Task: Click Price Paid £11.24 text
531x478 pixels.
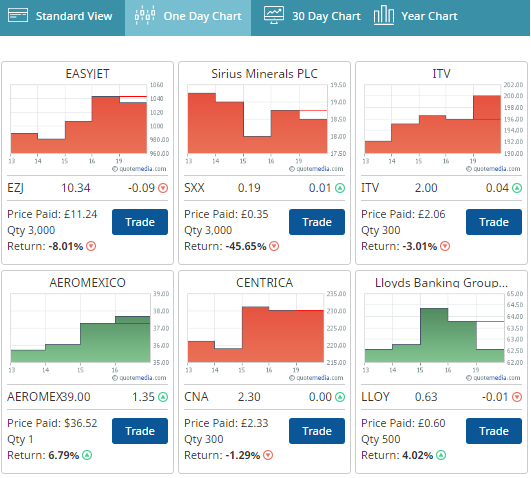Action: (x=52, y=214)
